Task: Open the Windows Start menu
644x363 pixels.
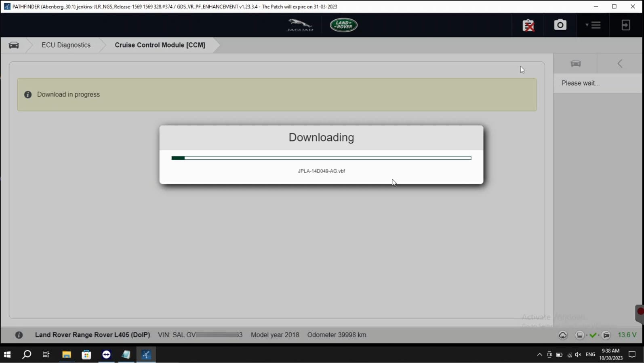Action: tap(7, 355)
